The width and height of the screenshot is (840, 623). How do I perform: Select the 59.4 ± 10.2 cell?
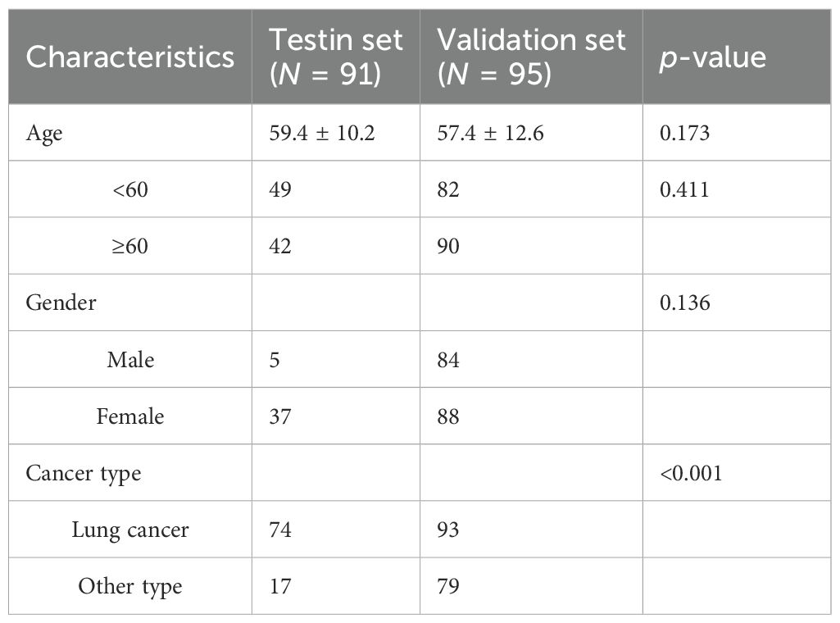[x=323, y=134]
